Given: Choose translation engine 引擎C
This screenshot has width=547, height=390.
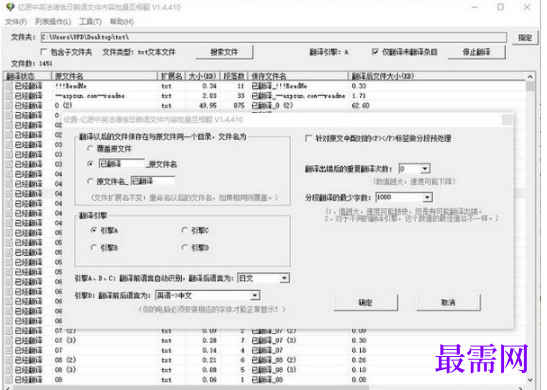Looking at the screenshot, I should [x=185, y=230].
